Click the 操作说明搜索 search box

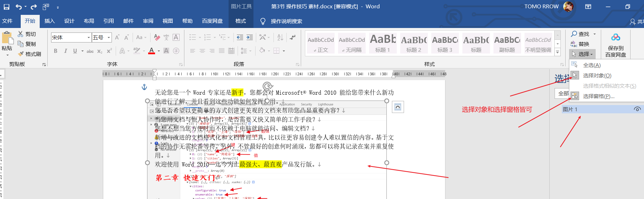(x=287, y=21)
